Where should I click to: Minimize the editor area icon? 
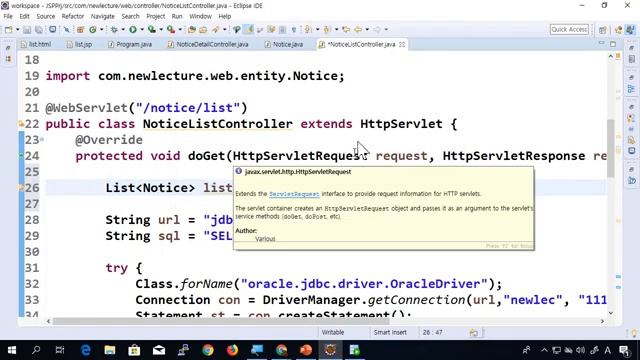601,43
